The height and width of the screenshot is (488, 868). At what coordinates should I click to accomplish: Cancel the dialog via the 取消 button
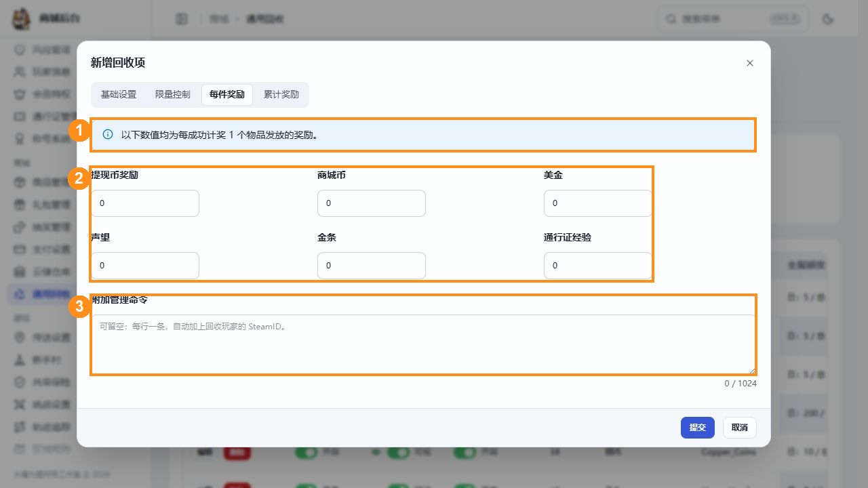click(740, 428)
